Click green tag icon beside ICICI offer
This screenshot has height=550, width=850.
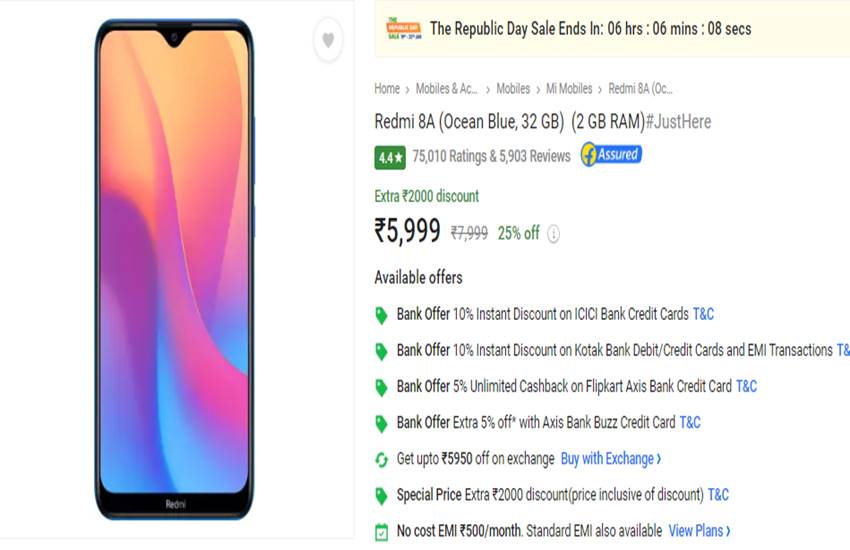click(381, 315)
